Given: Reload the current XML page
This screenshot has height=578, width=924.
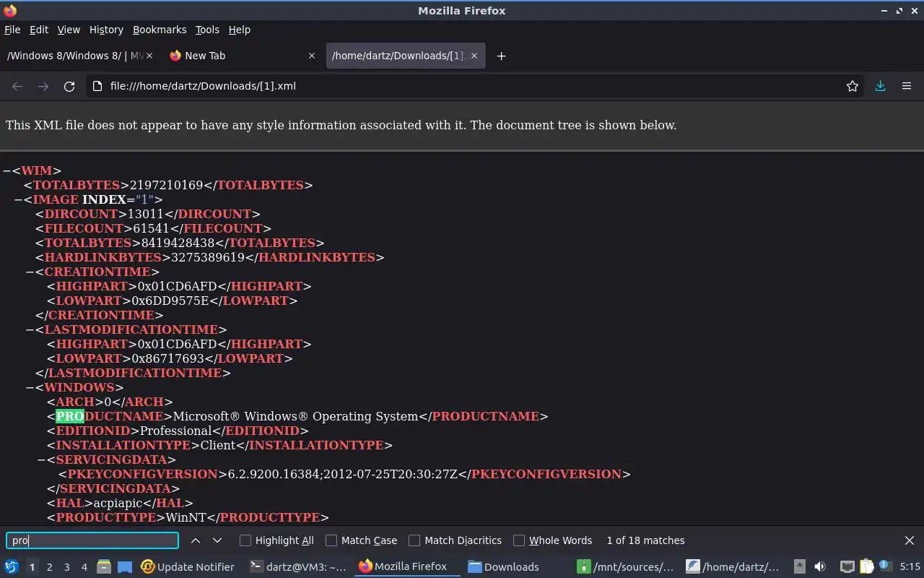Looking at the screenshot, I should click(x=69, y=86).
